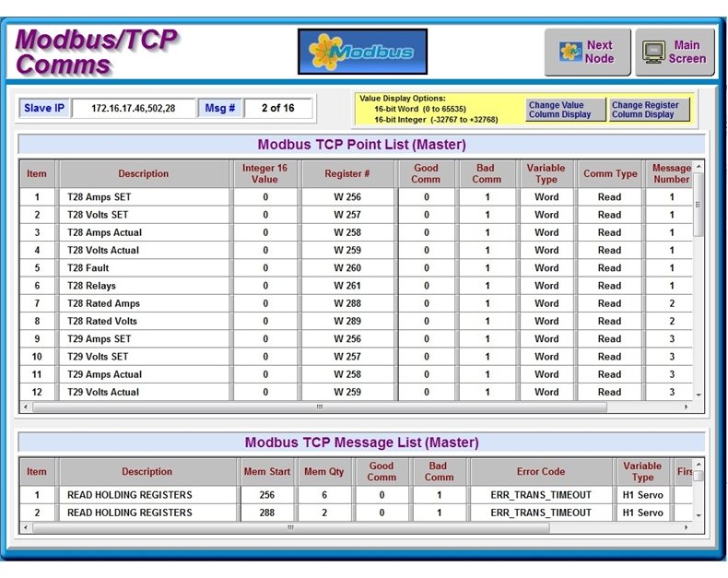Click the Slave IP address field
Image resolution: width=728 pixels, height=578 pixels.
click(x=134, y=109)
